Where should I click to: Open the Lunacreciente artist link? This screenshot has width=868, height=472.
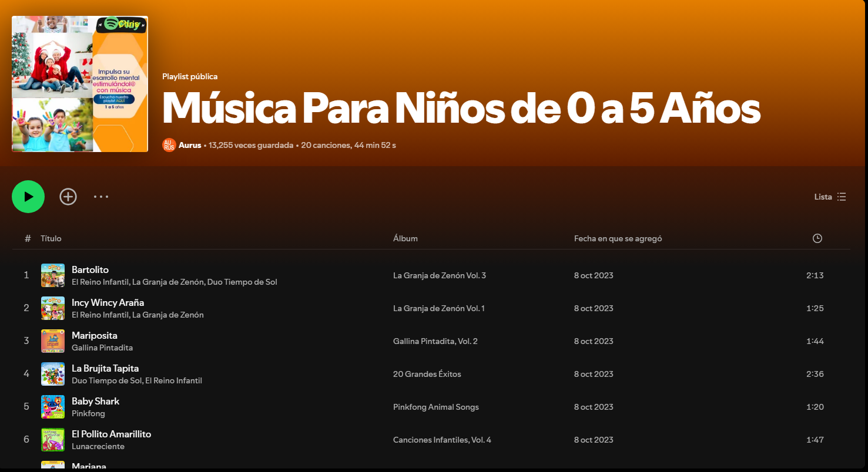[98, 446]
